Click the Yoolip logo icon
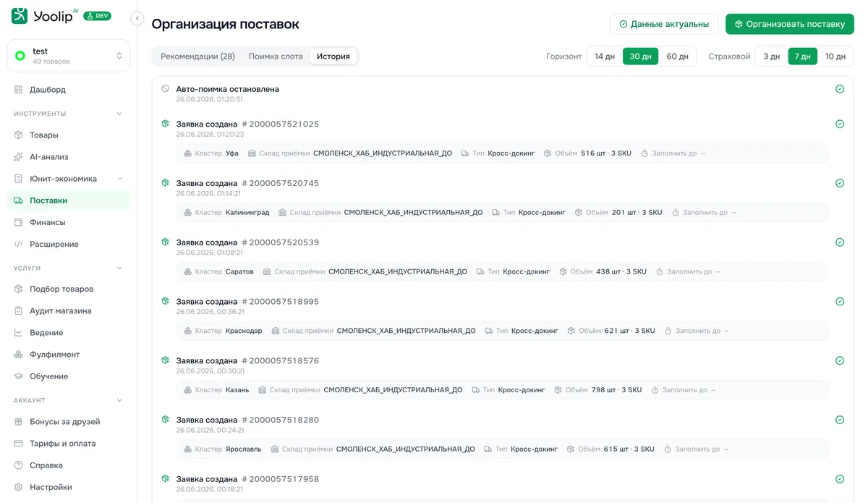868x503 pixels. pyautogui.click(x=20, y=15)
